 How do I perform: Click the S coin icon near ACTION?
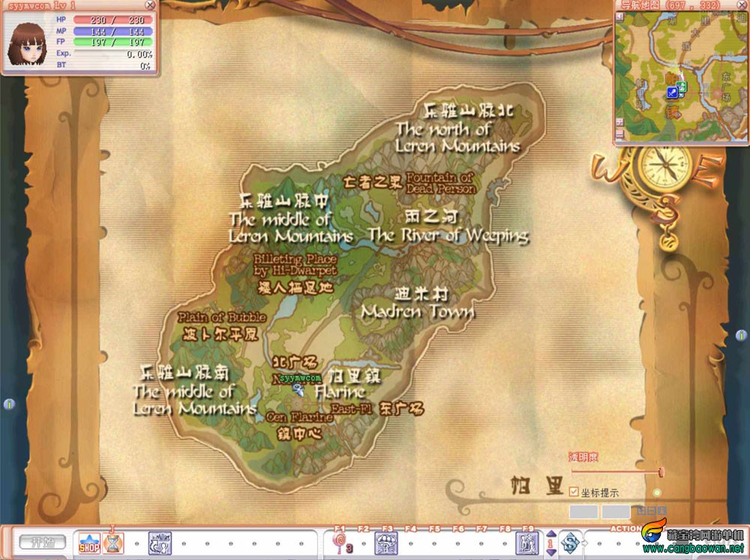[570, 544]
